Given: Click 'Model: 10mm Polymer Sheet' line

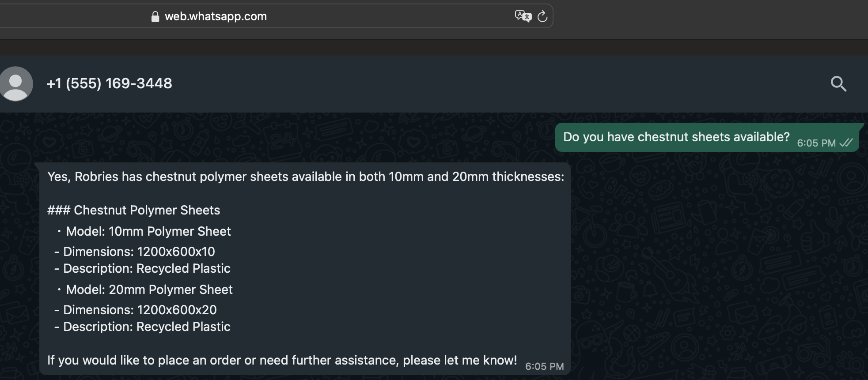Looking at the screenshot, I should [x=148, y=231].
